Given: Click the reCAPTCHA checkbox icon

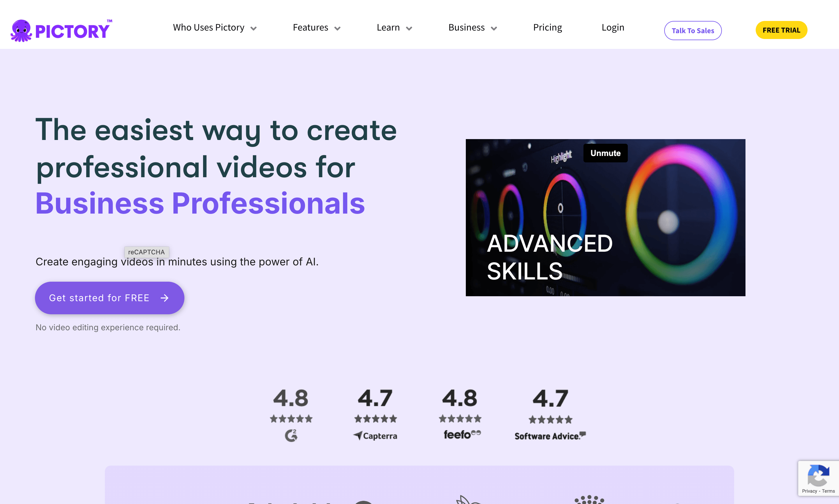Looking at the screenshot, I should (819, 477).
